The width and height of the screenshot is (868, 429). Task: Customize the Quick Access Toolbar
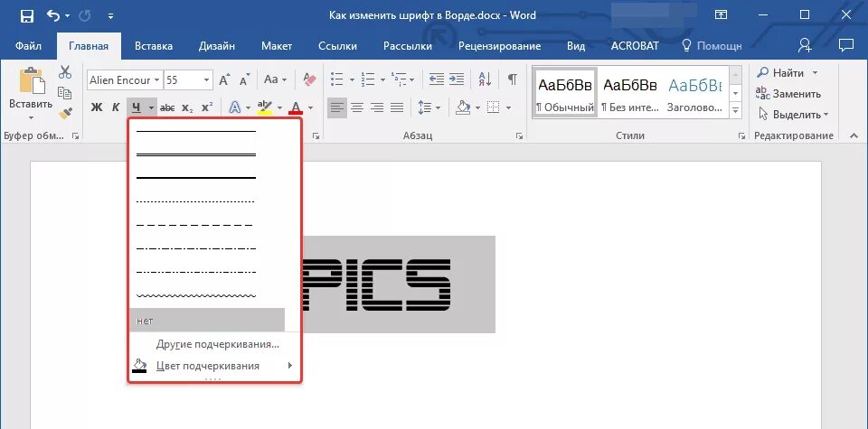click(110, 16)
